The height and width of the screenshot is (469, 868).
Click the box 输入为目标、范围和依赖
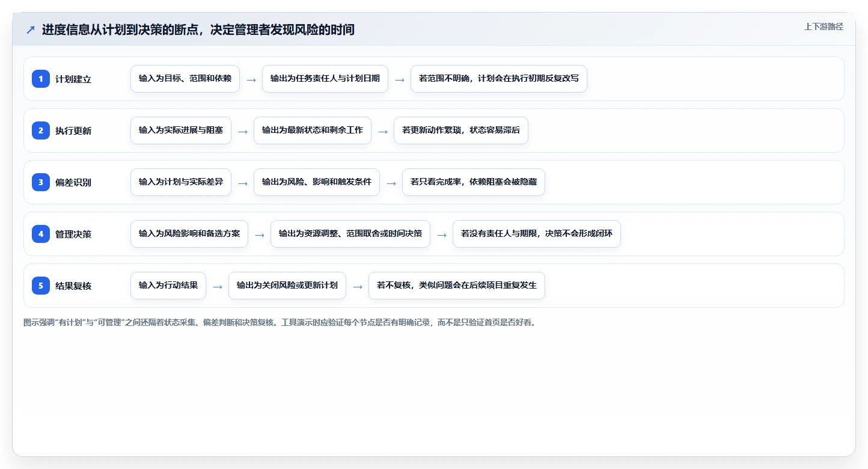185,79
